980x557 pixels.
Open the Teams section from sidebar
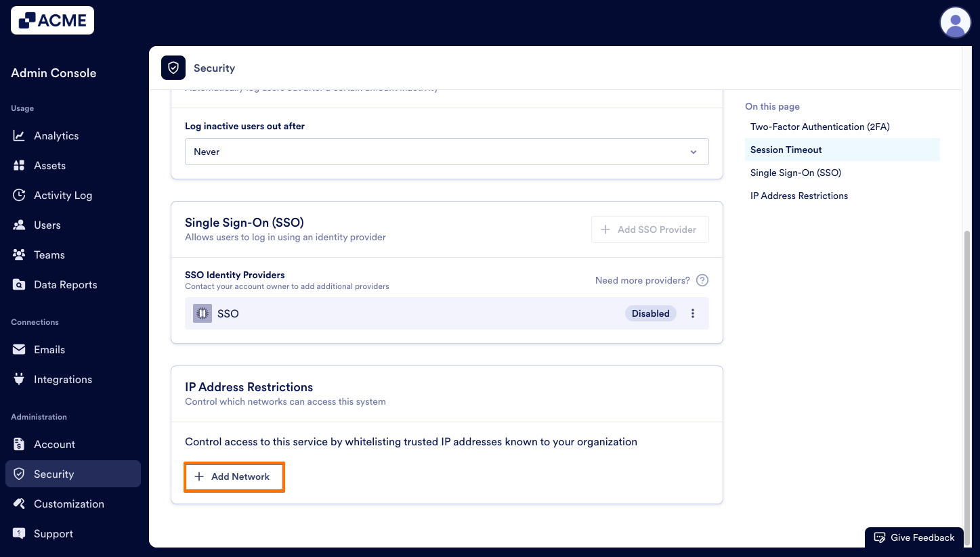47,254
